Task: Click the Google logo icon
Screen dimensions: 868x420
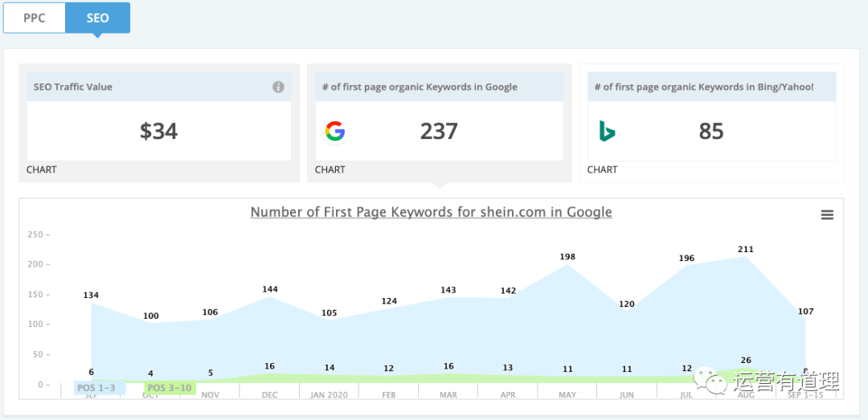Action: coord(334,131)
